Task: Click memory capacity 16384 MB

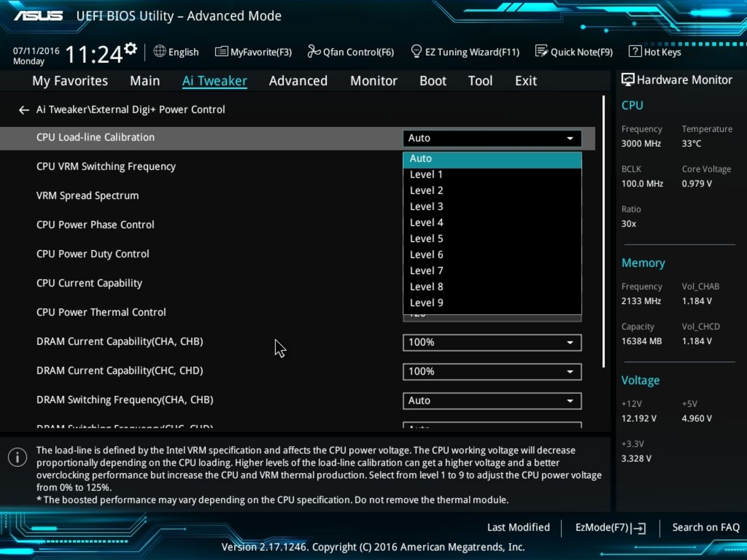Action: pos(642,341)
